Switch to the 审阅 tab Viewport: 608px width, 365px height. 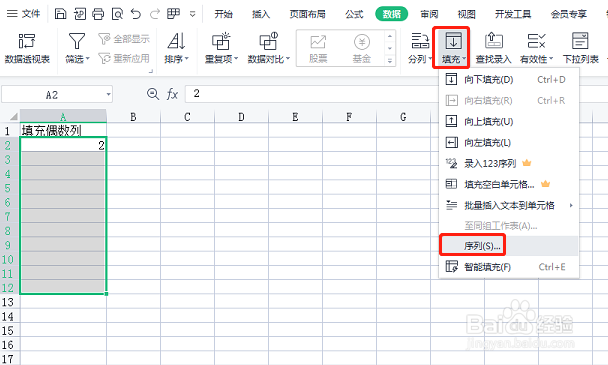(x=429, y=14)
